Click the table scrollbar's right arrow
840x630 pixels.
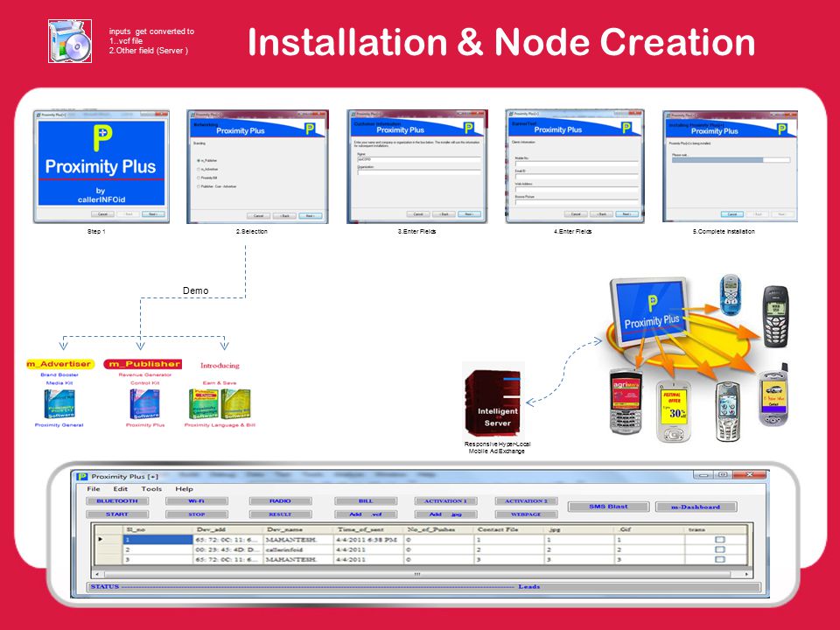click(746, 574)
